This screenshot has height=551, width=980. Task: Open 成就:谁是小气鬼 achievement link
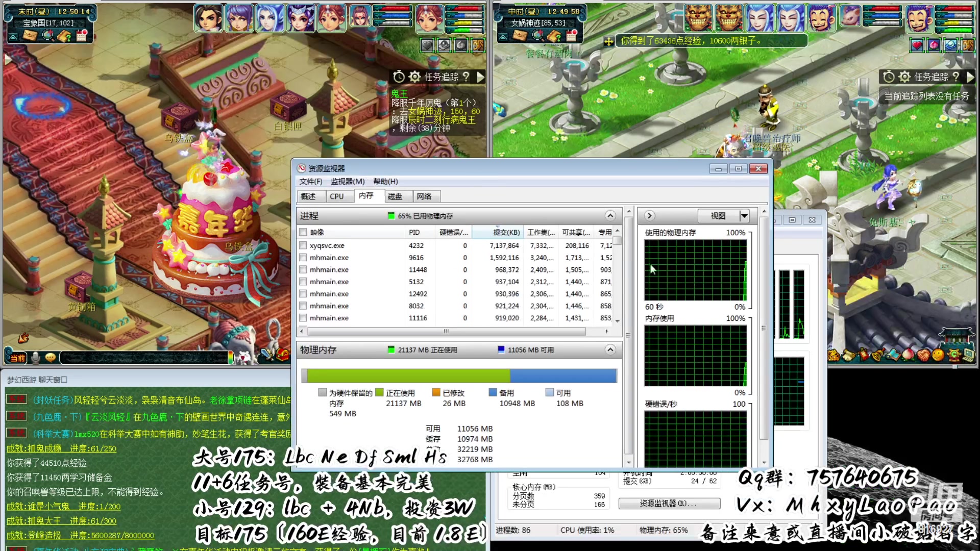tap(63, 507)
